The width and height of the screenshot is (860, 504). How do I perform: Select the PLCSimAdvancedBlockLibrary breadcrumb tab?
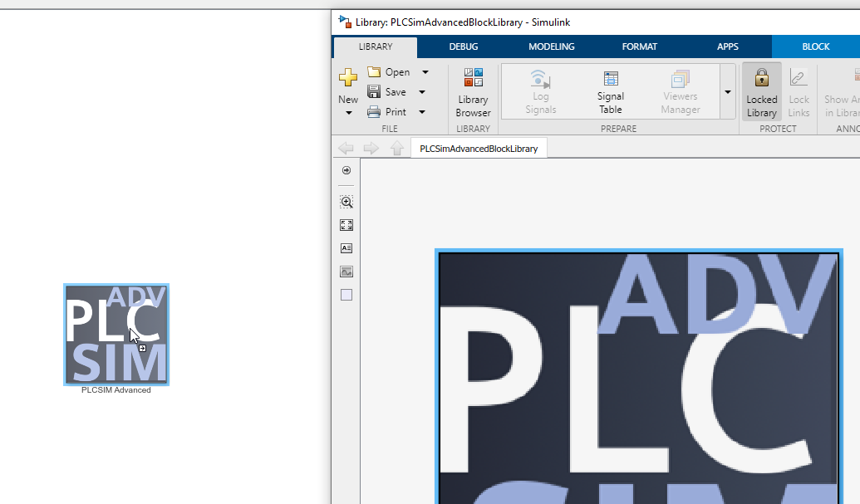(479, 149)
